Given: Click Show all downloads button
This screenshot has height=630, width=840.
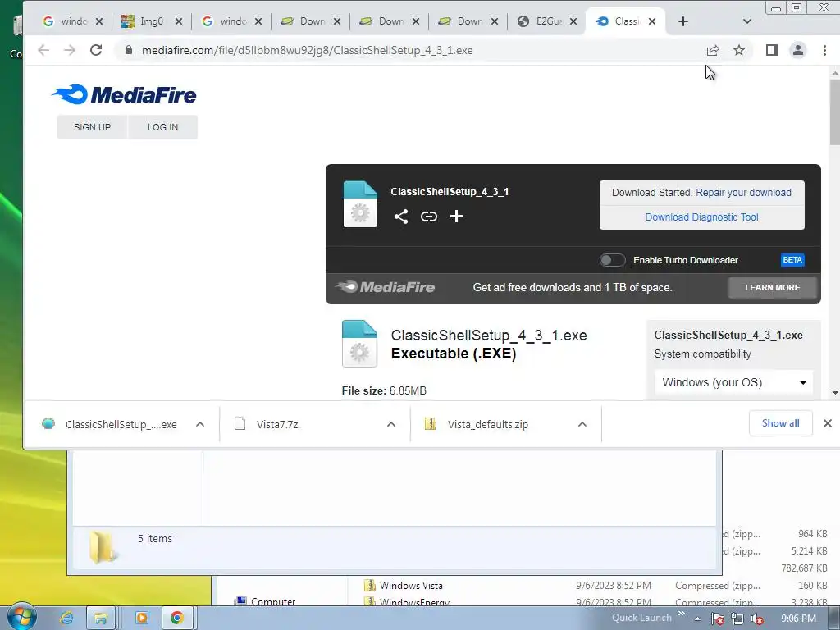Looking at the screenshot, I should click(x=781, y=423).
